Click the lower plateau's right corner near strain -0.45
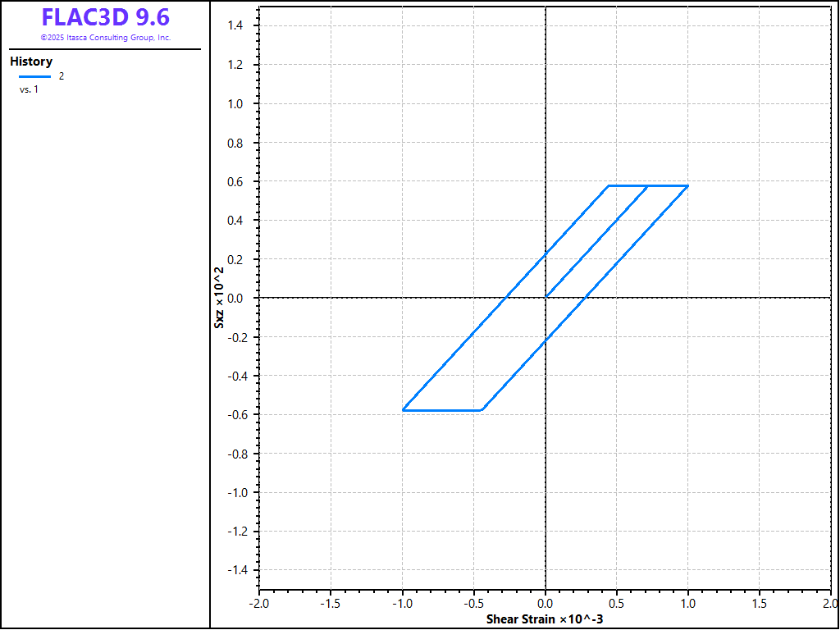The height and width of the screenshot is (630, 840). (482, 409)
